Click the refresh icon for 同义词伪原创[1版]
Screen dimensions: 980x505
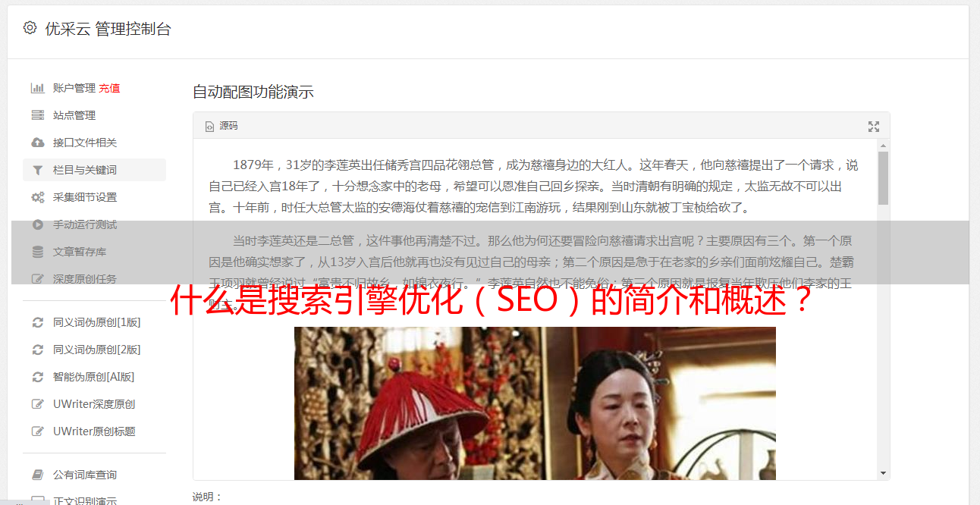(x=37, y=322)
